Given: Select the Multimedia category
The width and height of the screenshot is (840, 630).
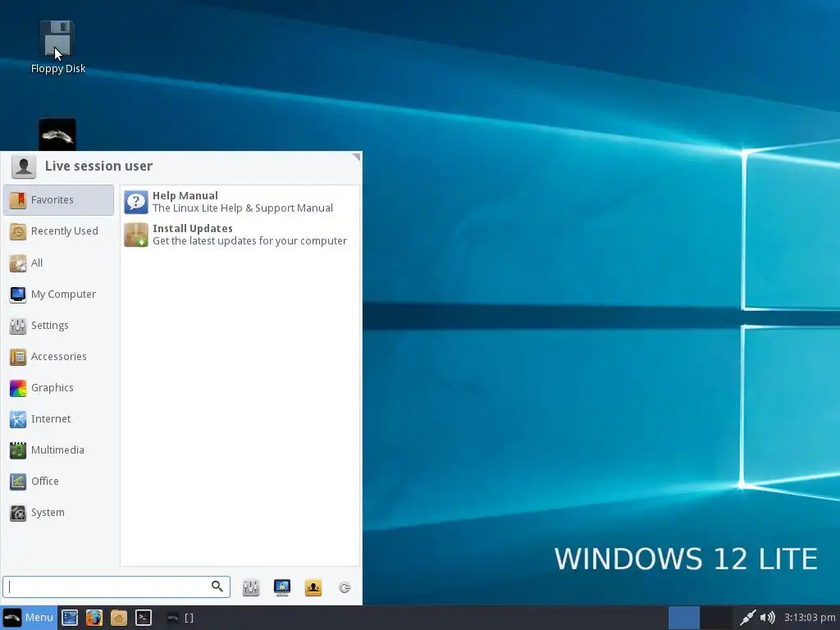Looking at the screenshot, I should [x=58, y=450].
